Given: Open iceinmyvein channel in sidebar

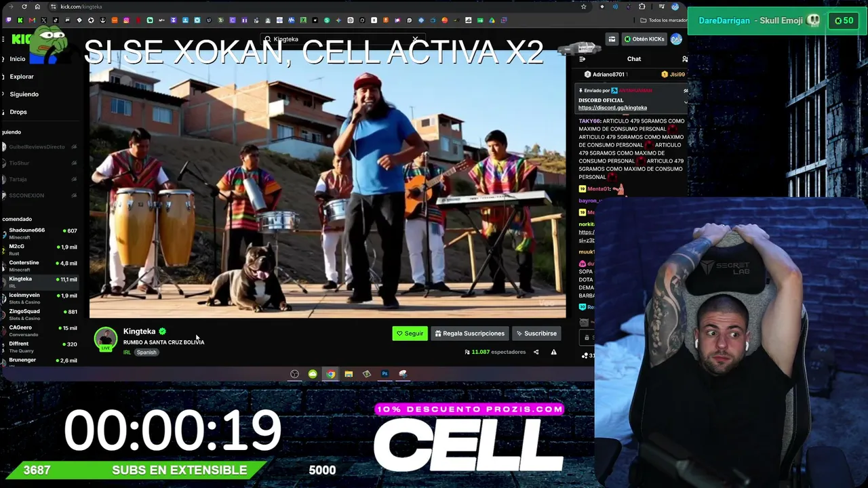Looking at the screenshot, I should coord(41,298).
